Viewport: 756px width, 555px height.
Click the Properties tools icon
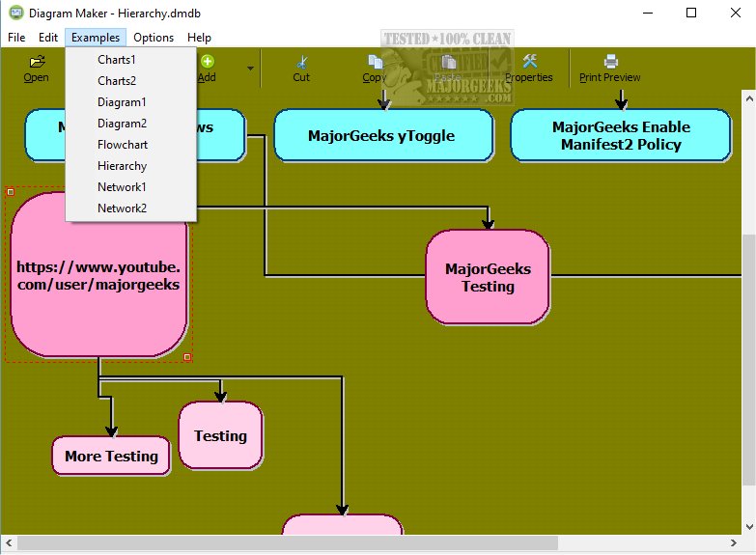click(529, 61)
